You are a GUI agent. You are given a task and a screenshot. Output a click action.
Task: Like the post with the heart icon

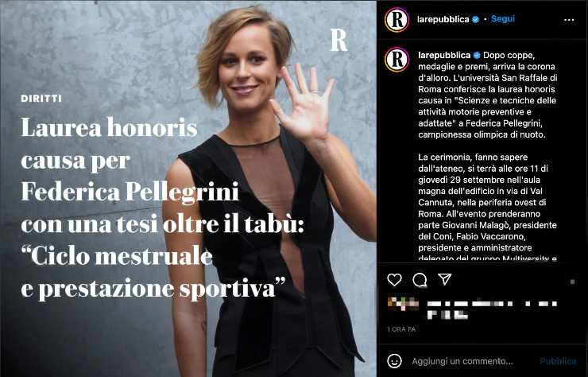(x=394, y=280)
